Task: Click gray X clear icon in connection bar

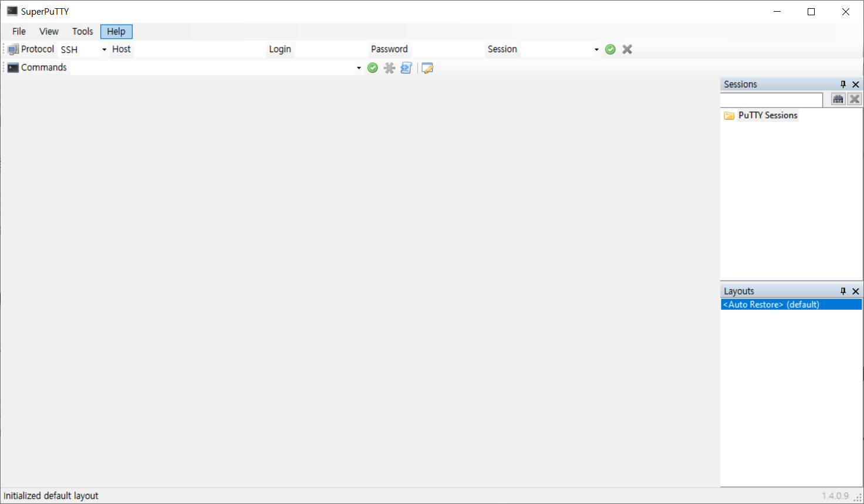Action: 627,49
